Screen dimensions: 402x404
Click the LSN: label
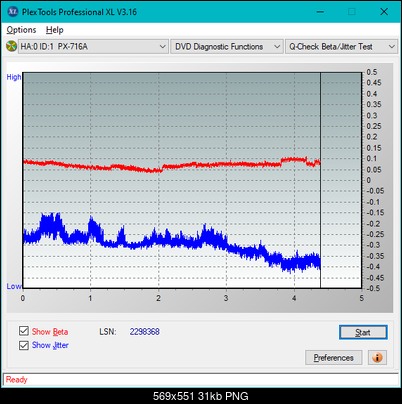pyautogui.click(x=108, y=332)
